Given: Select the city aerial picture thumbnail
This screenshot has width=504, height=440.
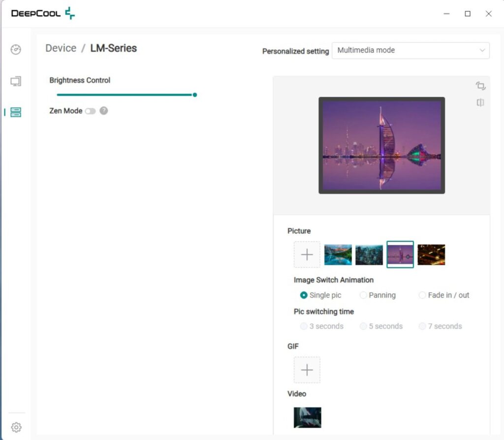Looking at the screenshot, I should (369, 254).
